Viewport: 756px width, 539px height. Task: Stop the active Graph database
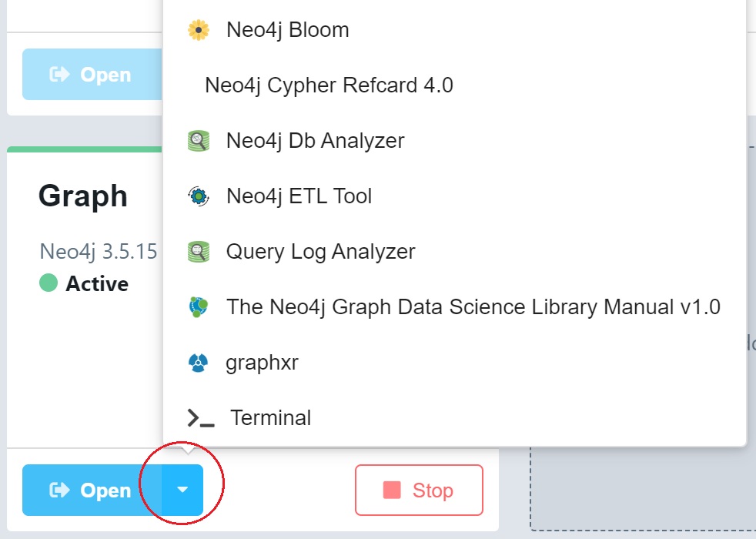(419, 490)
